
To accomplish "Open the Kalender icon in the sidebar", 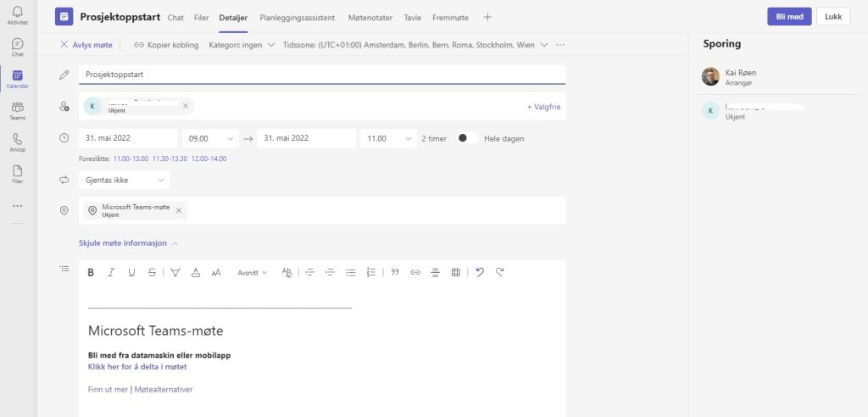I will point(18,79).
